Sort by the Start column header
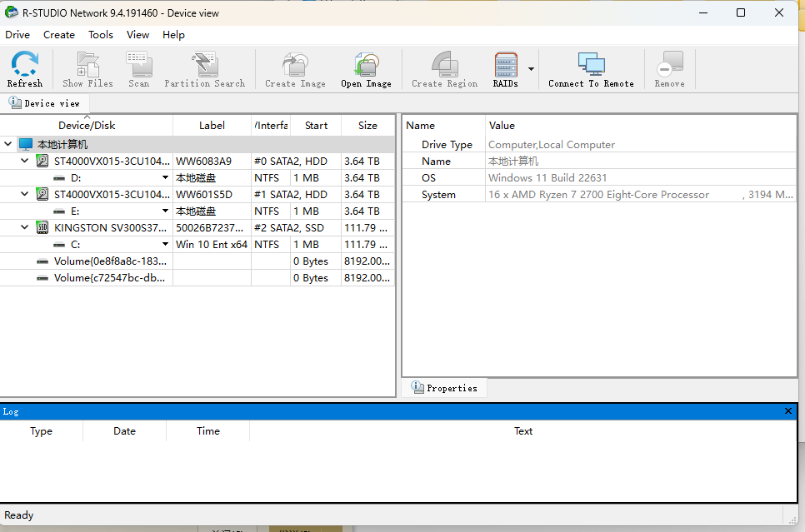The image size is (805, 532). 316,125
